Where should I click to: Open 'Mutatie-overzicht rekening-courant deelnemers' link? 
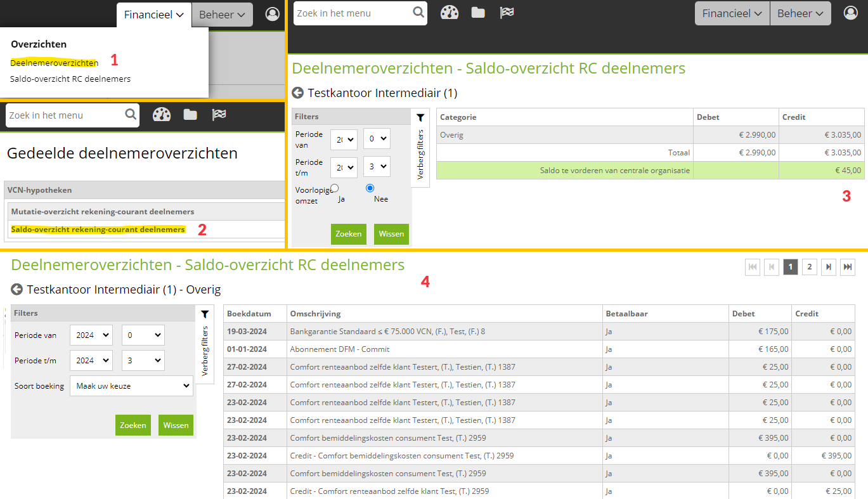pyautogui.click(x=103, y=212)
